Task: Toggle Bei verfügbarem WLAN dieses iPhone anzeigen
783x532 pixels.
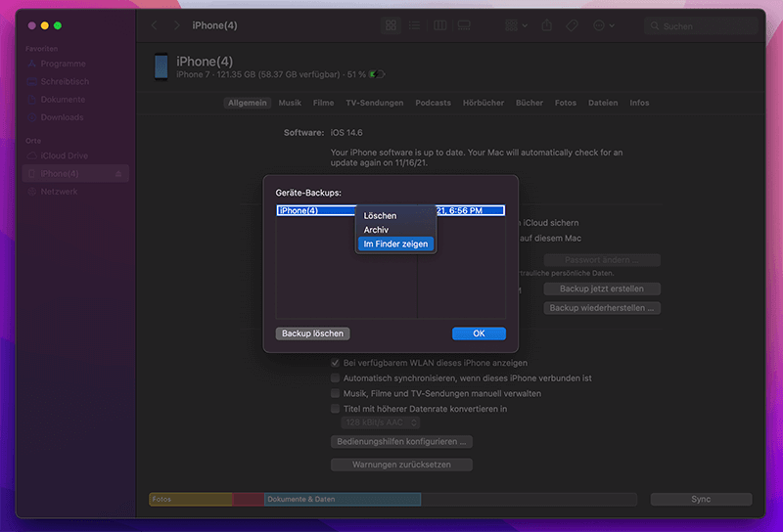Action: click(x=335, y=363)
